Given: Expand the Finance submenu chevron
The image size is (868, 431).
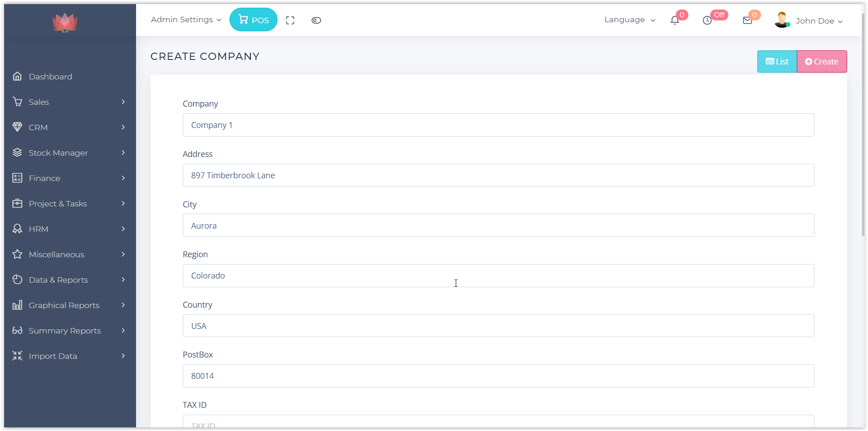Looking at the screenshot, I should pos(123,178).
